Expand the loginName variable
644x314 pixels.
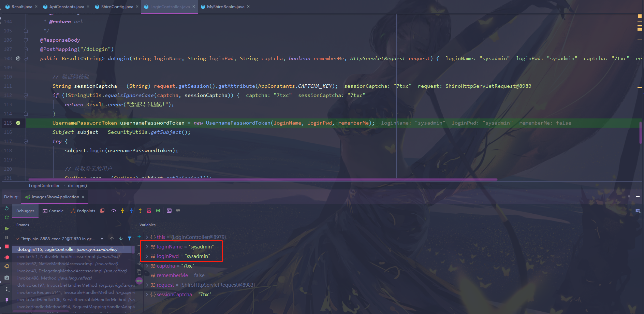coord(147,246)
